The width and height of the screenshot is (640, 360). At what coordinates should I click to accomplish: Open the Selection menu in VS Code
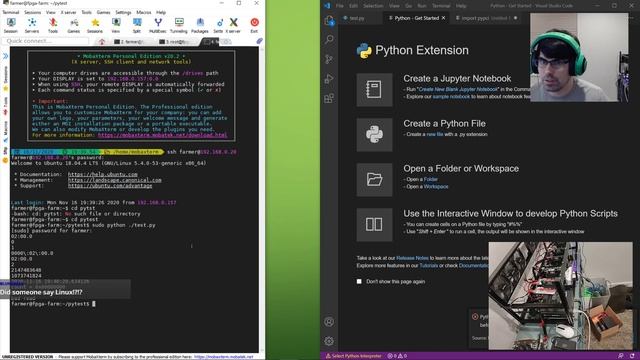click(x=373, y=6)
